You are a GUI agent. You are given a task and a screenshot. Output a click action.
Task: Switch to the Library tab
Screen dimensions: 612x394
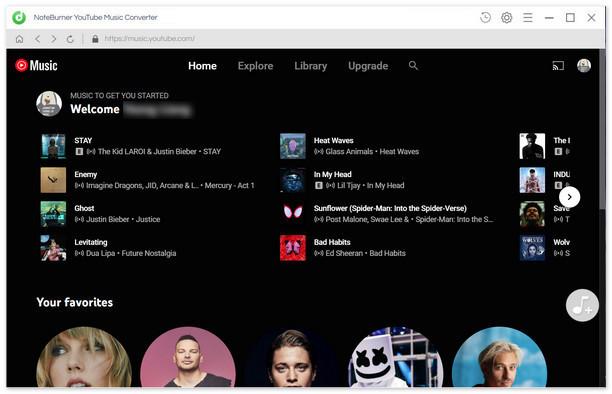[311, 66]
